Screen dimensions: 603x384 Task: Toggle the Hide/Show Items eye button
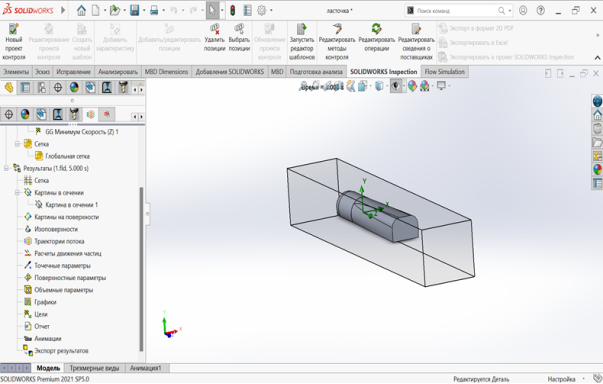pyautogui.click(x=396, y=86)
